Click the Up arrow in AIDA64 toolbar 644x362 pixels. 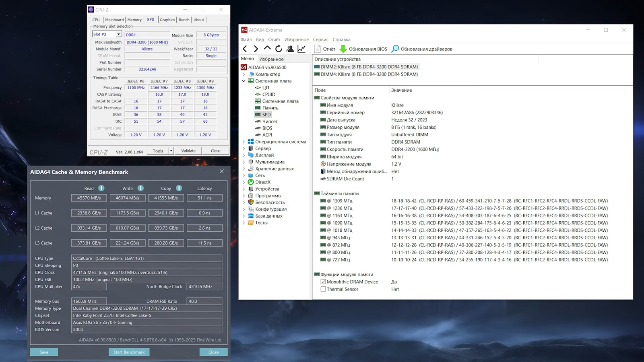tap(267, 49)
